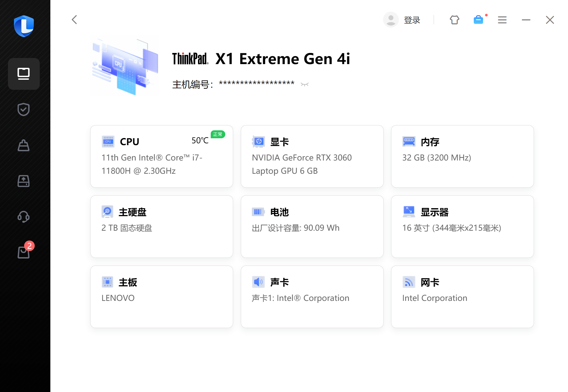This screenshot has width=568, height=392.
Task: Click the grey user avatar
Action: (391, 20)
